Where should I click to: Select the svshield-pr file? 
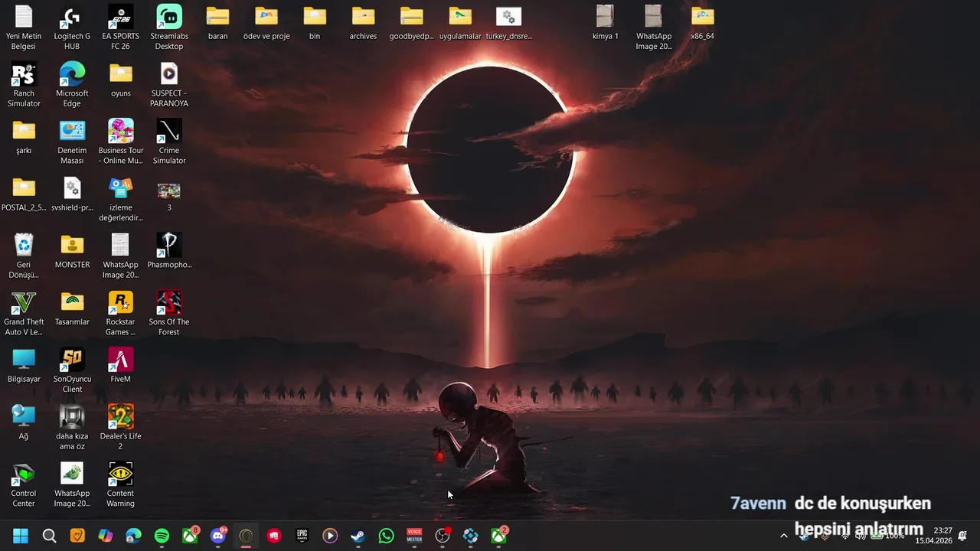72,194
